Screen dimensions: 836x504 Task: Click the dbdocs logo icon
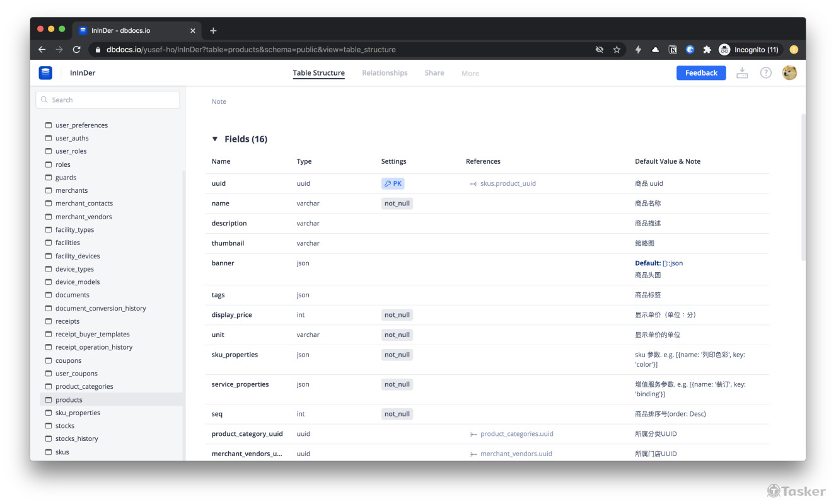45,73
